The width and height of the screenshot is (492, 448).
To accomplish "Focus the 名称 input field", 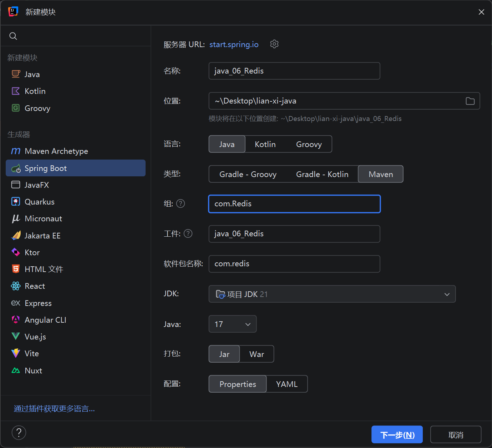I will 294,71.
